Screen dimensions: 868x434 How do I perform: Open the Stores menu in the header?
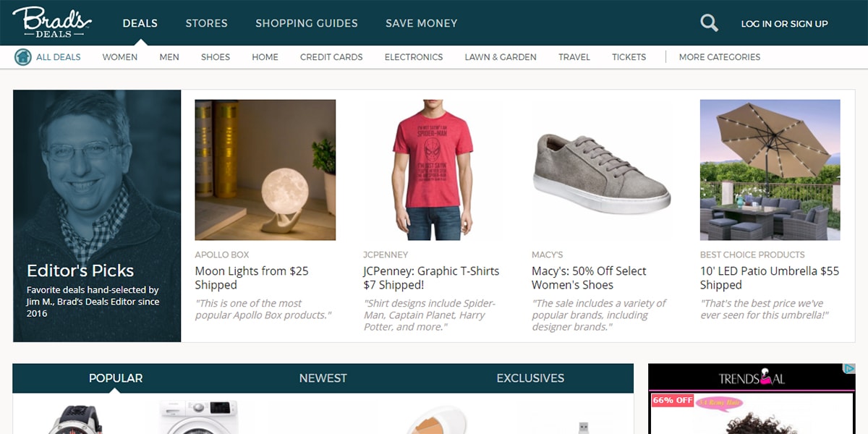[x=206, y=23]
